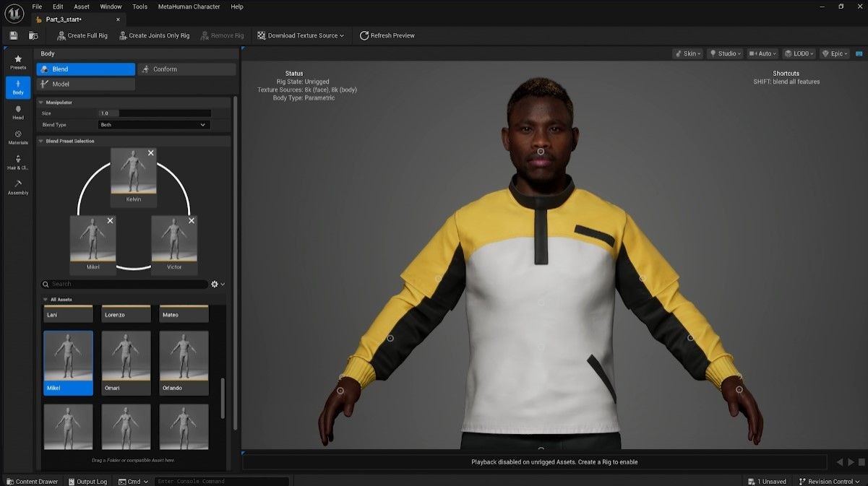Viewport: 868px width, 486px height.
Task: Adjust the Manipulator Size slider
Action: 154,113
